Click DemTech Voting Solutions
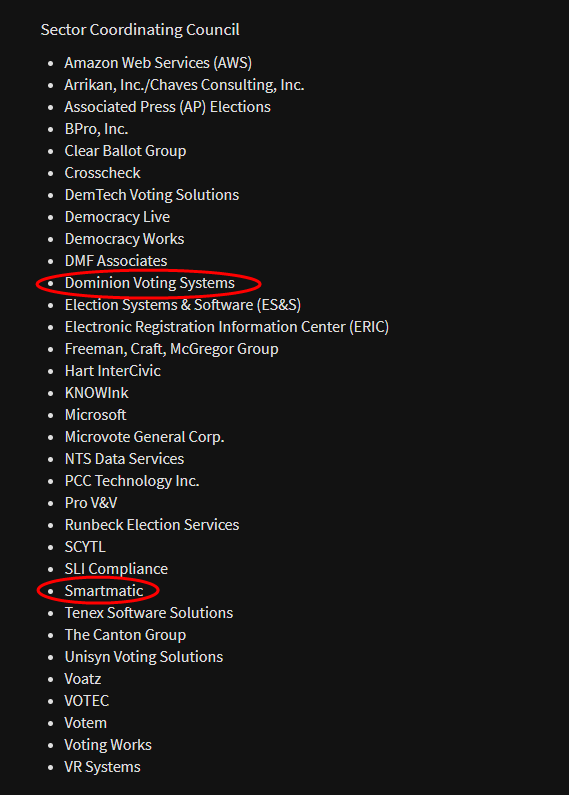 pyautogui.click(x=152, y=195)
